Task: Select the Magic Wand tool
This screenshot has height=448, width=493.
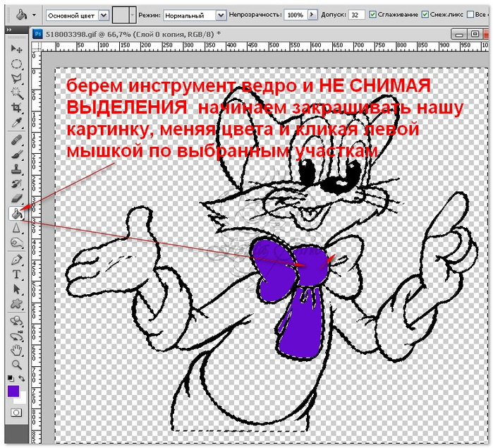Action: tap(16, 93)
